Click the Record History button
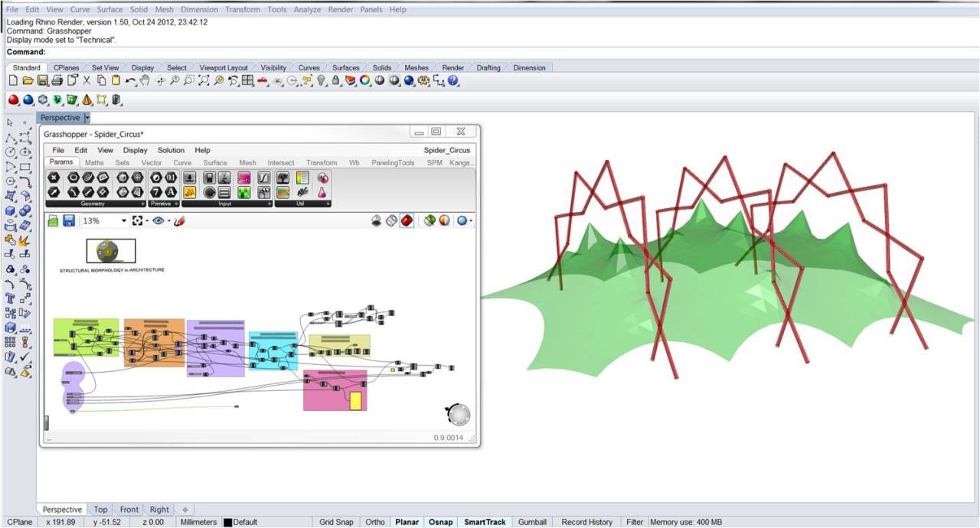This screenshot has width=980, height=528. tap(586, 522)
